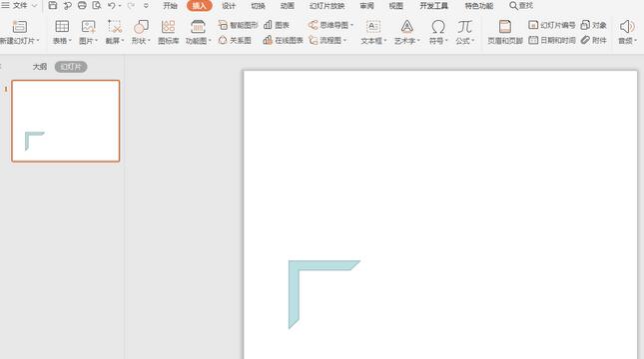
Task: Click the WordArt (艺术字) icon
Action: click(x=406, y=27)
